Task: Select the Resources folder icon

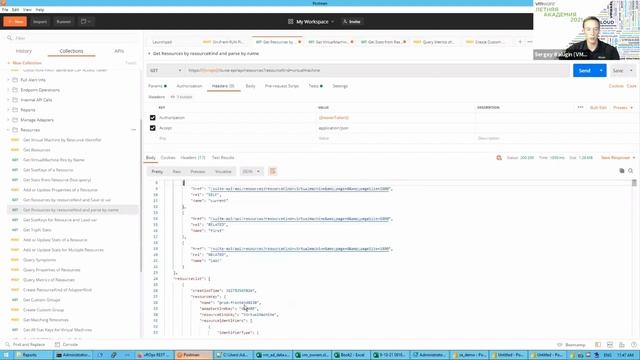Action: click(15, 130)
